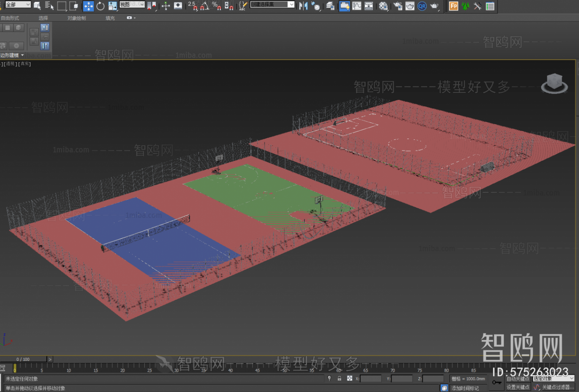This screenshot has height=392, width=579.
Task: Click 添加时间标记 field
Action: pos(468,388)
